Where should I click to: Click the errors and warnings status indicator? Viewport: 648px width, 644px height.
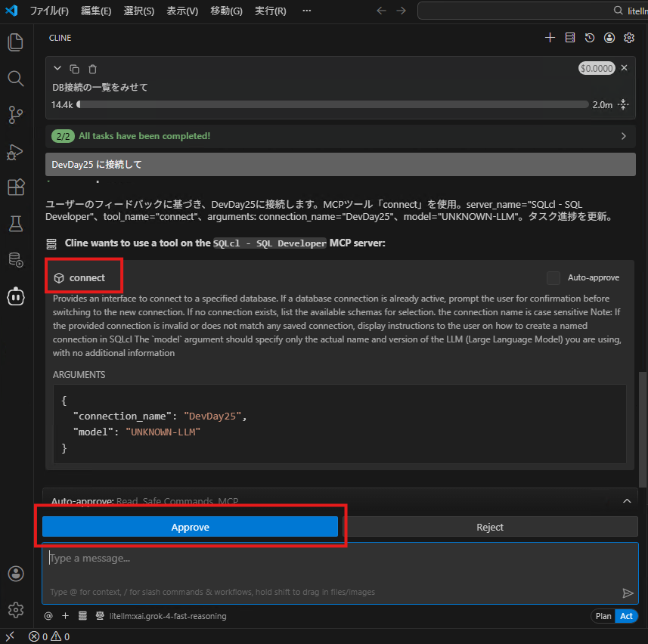pyautogui.click(x=48, y=636)
